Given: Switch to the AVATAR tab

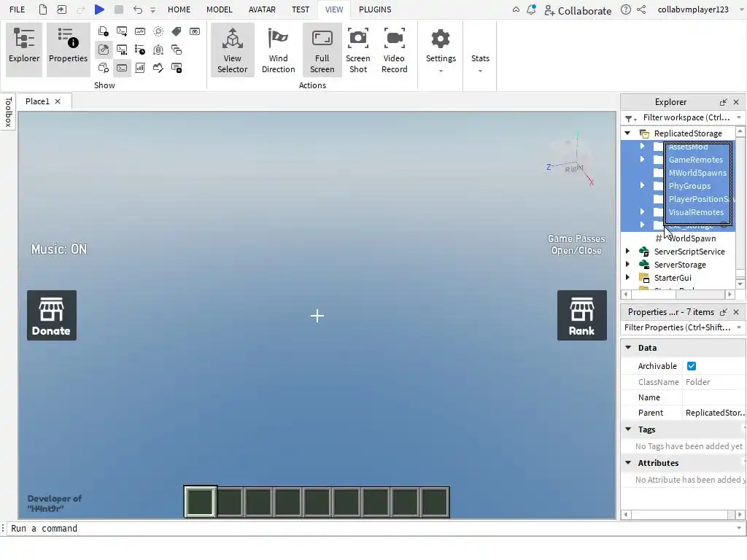Looking at the screenshot, I should [x=262, y=9].
